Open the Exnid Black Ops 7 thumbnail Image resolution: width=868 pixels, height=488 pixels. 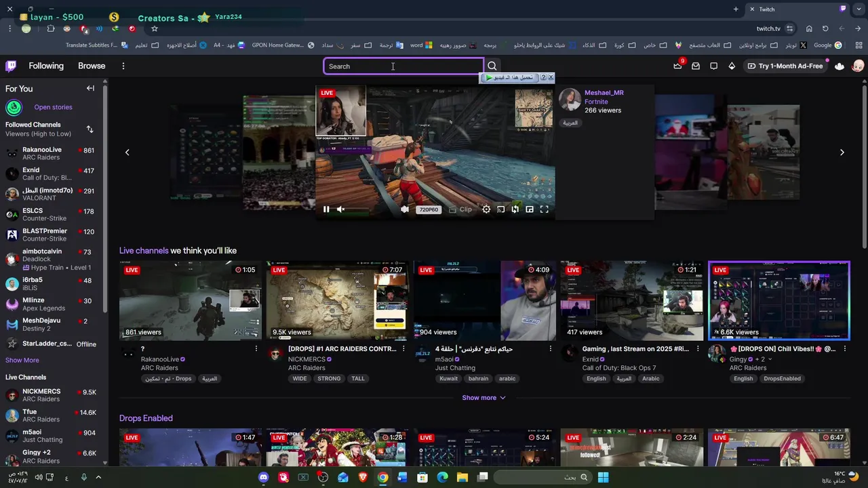coord(632,300)
